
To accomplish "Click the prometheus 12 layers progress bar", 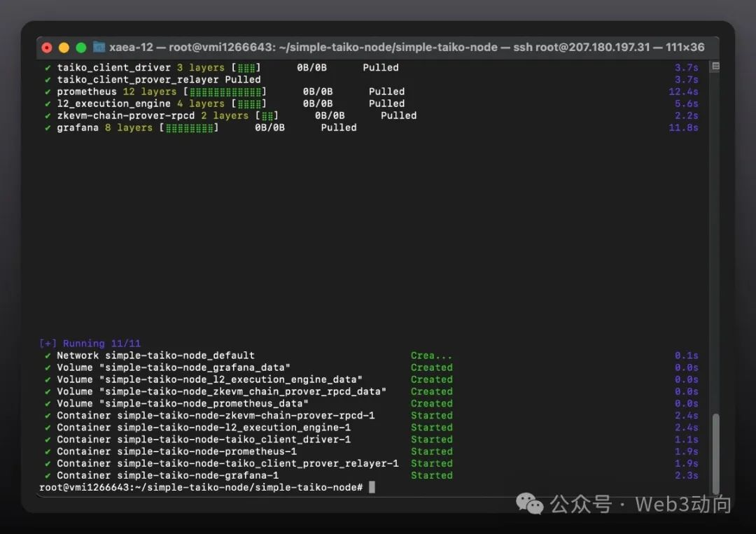I will click(x=225, y=92).
